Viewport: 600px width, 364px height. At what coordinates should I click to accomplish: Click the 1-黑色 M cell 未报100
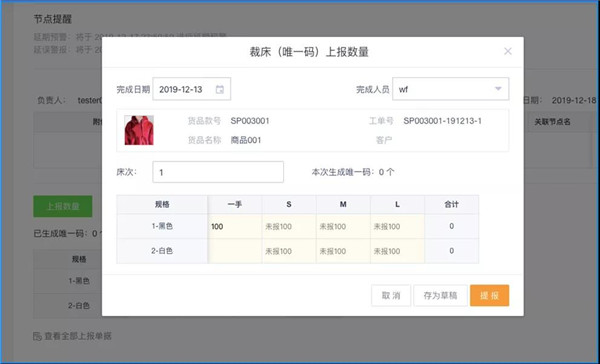point(343,226)
